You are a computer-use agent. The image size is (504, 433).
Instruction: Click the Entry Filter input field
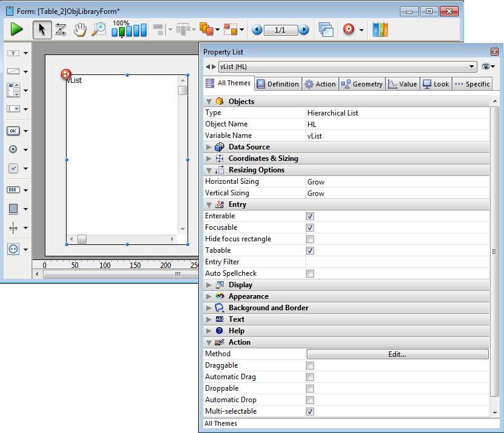pos(396,262)
